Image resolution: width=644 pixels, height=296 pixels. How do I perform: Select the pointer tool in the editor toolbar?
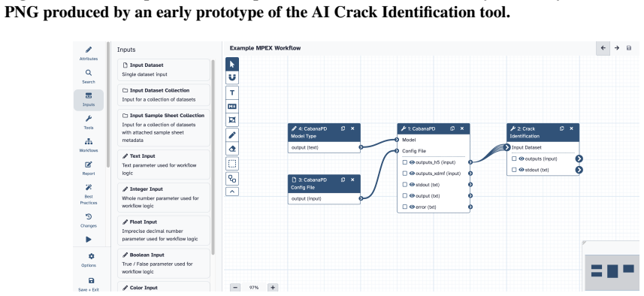pyautogui.click(x=232, y=64)
